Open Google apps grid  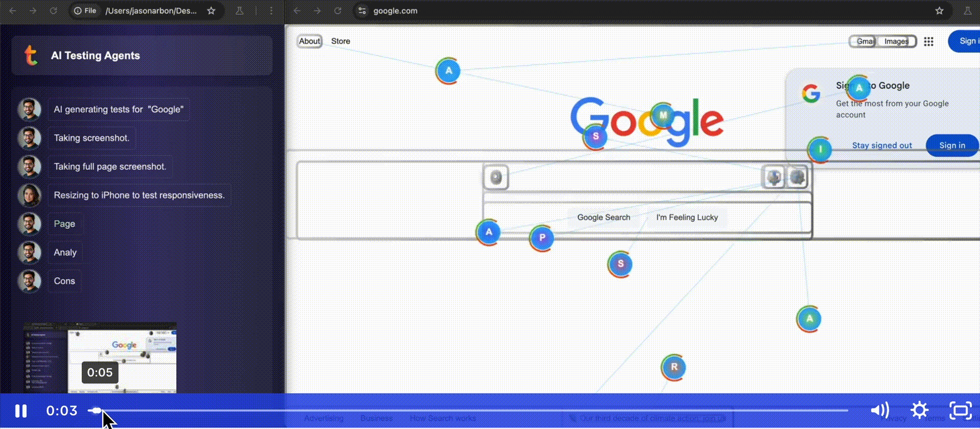tap(928, 41)
